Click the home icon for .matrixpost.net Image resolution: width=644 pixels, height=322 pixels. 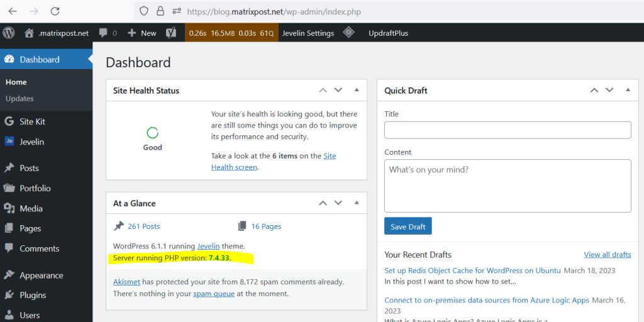point(28,33)
